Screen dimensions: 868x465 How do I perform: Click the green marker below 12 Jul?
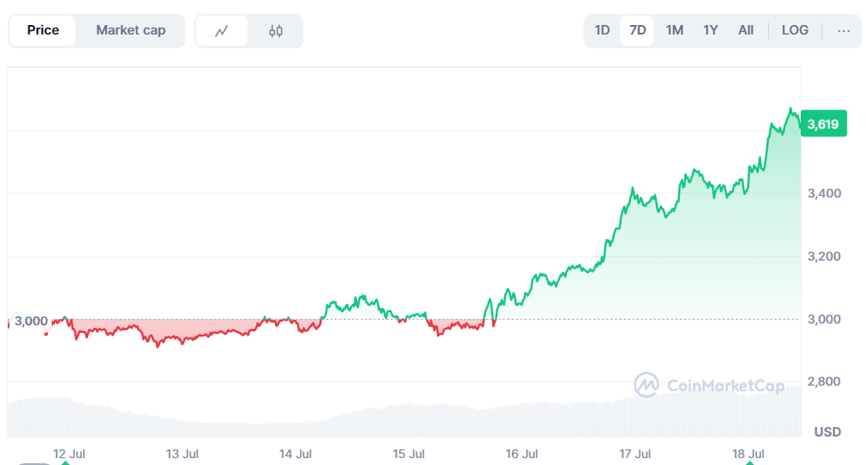click(65, 463)
